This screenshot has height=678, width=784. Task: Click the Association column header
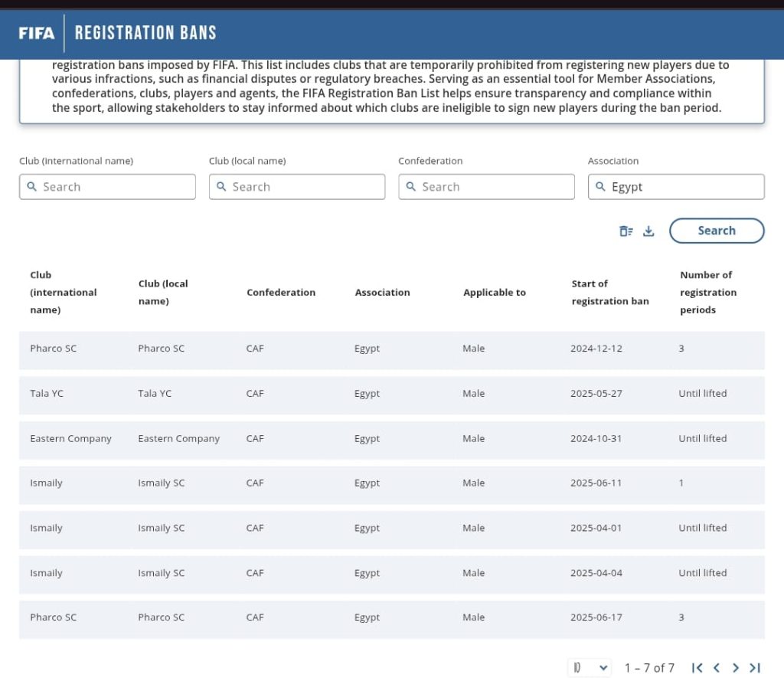(x=383, y=292)
